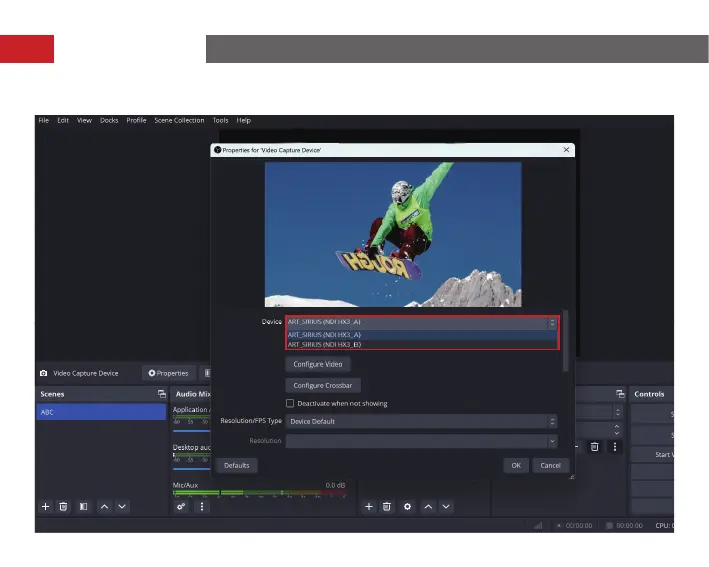Click the gear icon between the trash and up arrow
The image size is (709, 567).
[x=407, y=507]
